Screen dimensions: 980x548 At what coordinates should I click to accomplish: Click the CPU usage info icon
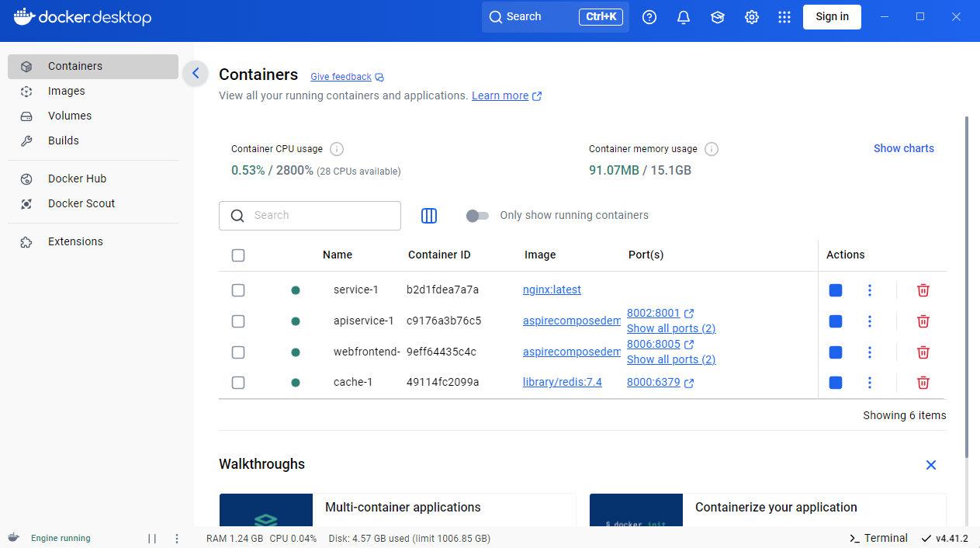(x=337, y=149)
